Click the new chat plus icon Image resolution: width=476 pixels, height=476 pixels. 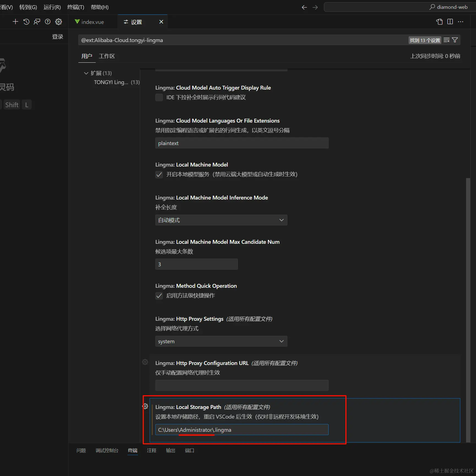click(x=15, y=22)
